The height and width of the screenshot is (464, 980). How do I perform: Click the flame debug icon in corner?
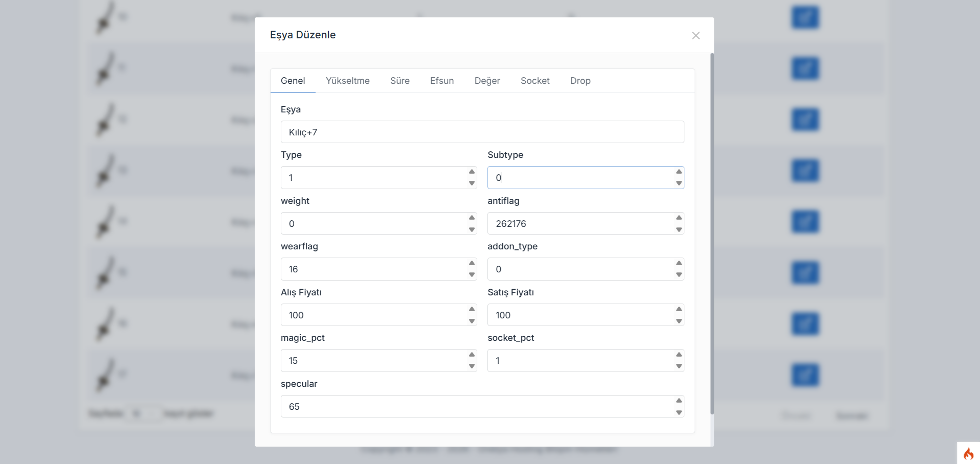tap(968, 453)
